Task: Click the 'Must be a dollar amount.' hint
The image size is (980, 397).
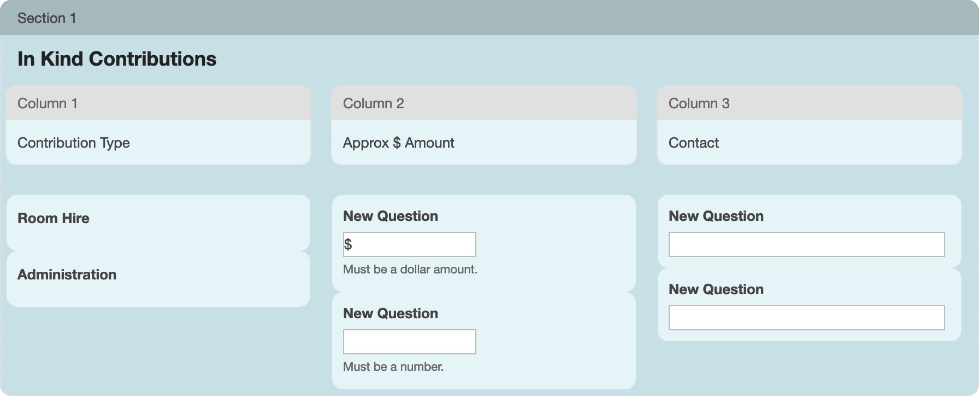Action: (410, 270)
